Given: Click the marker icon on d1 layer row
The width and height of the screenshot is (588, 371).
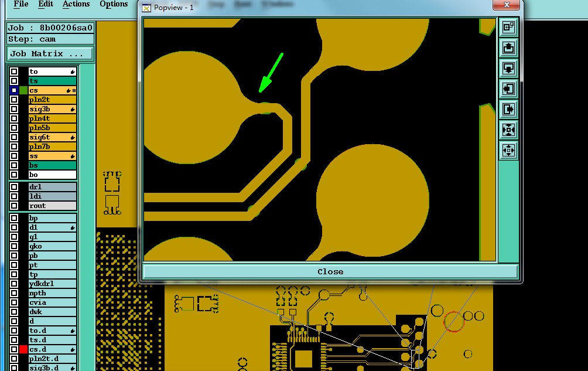Looking at the screenshot, I should point(73,227).
